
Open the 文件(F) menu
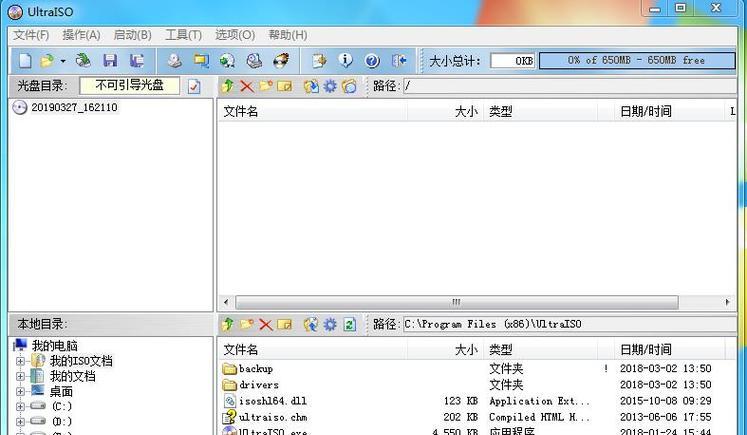coord(30,35)
